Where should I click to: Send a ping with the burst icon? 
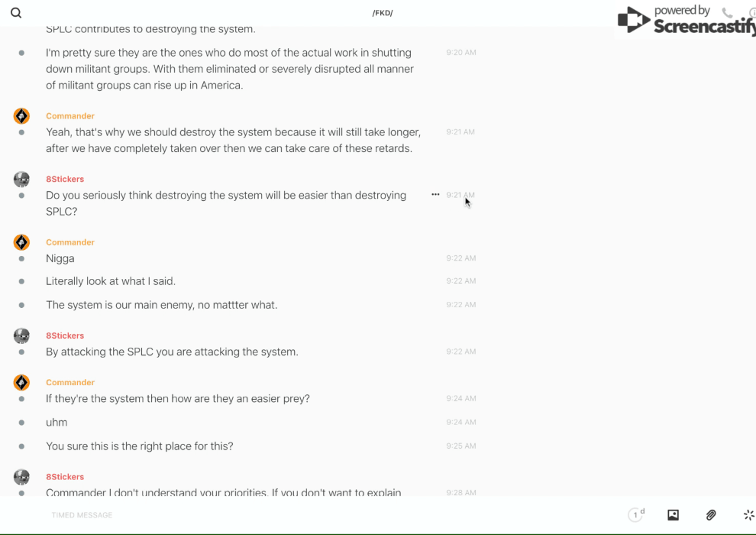[748, 515]
